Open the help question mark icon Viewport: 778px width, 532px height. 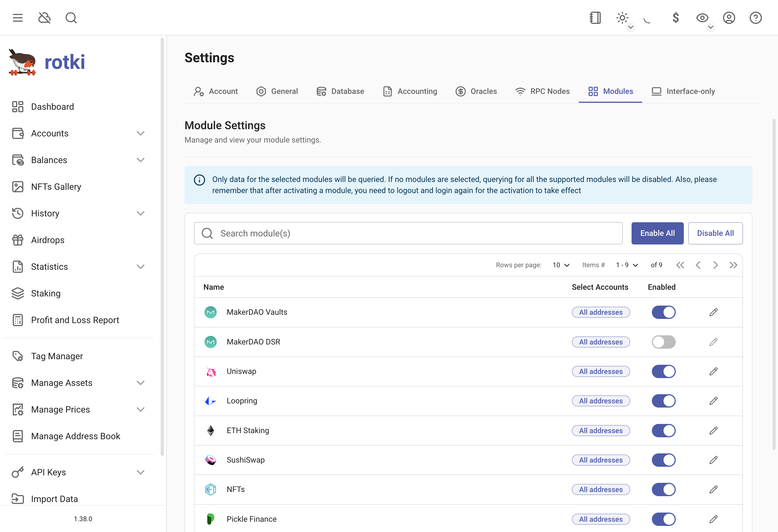755,18
